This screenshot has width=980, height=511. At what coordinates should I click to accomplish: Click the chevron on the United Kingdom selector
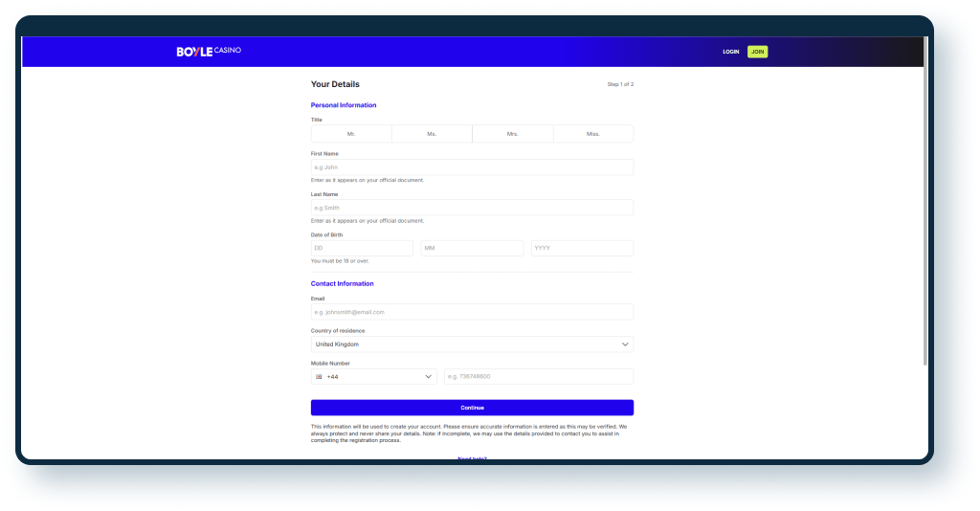(625, 344)
